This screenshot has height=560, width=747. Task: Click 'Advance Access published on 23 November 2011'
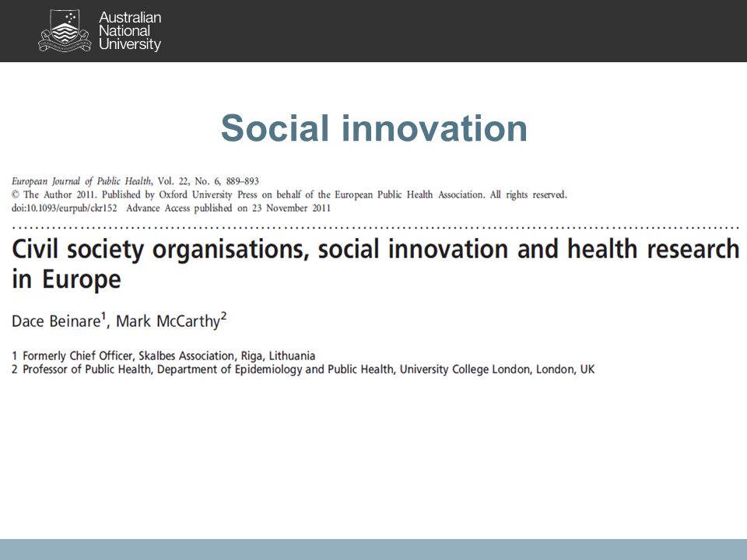tap(228, 208)
